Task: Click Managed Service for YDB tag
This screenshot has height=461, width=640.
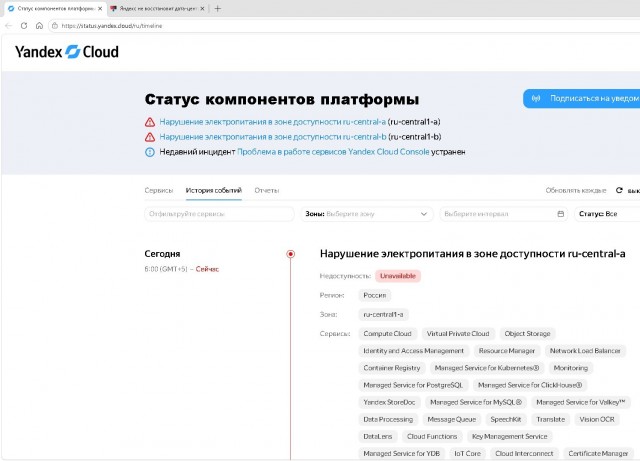Action: [401, 454]
